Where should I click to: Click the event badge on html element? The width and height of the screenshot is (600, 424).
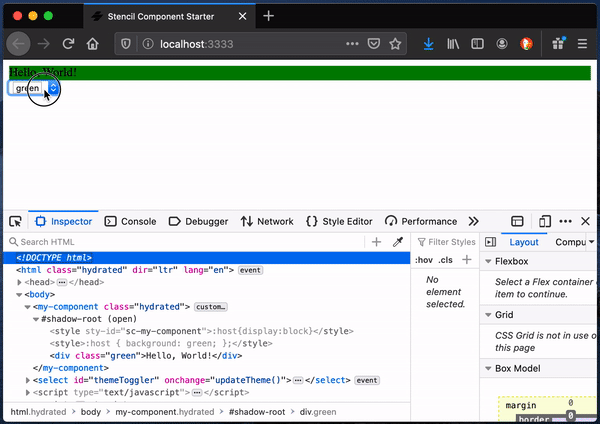250,270
